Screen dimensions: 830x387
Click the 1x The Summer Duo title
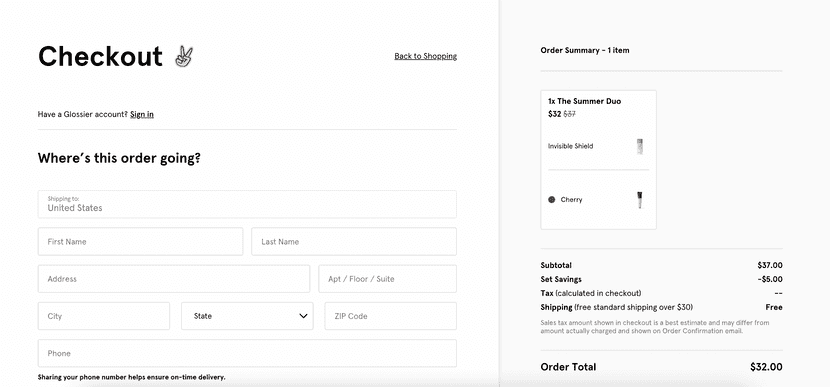(x=584, y=101)
